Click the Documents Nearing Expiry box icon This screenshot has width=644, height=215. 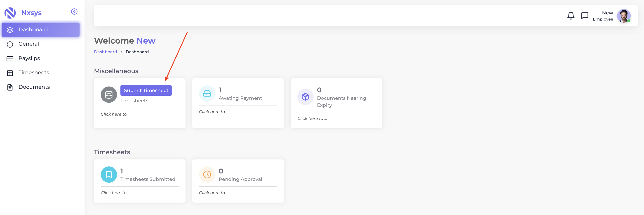click(305, 97)
